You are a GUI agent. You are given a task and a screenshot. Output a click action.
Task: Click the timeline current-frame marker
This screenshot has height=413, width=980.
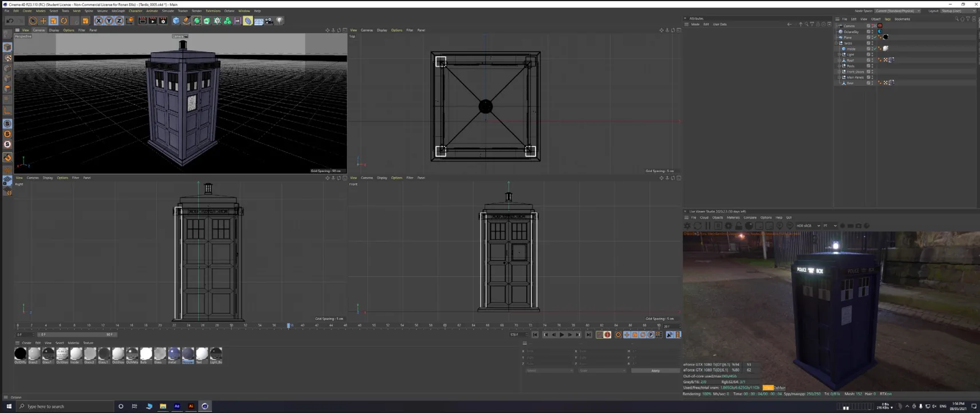click(289, 325)
